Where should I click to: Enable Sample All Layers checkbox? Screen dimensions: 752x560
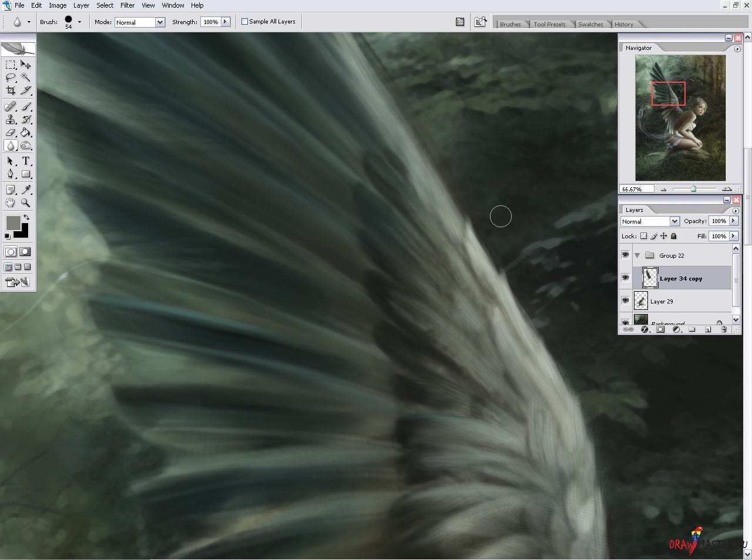[x=245, y=22]
